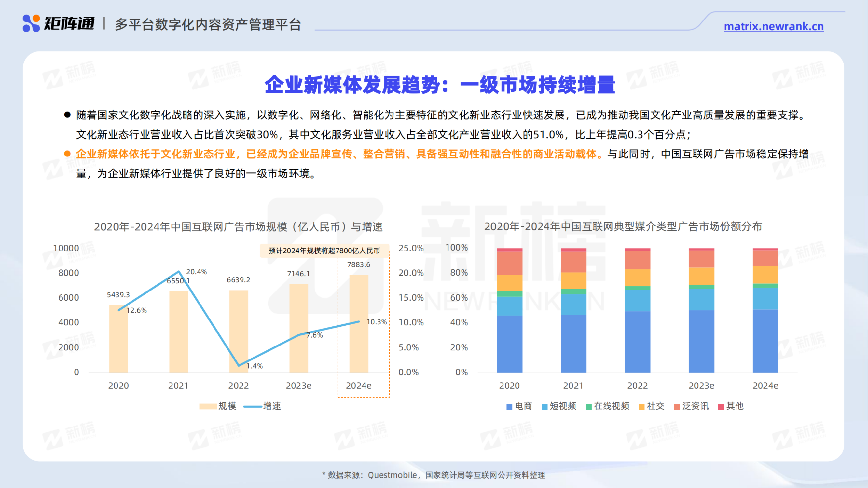Click the 10000 y-axis label
The image size is (868, 488).
click(66, 248)
